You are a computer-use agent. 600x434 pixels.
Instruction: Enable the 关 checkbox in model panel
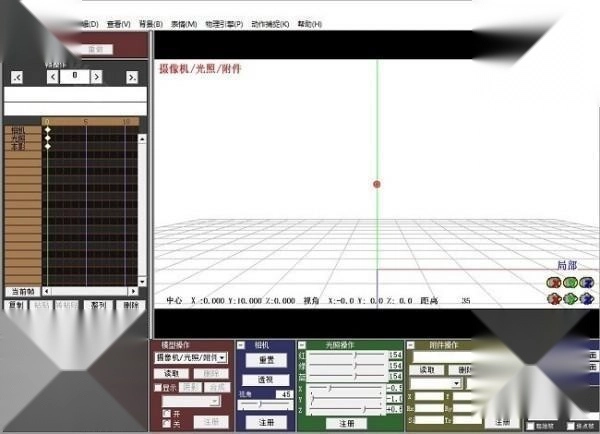pyautogui.click(x=167, y=423)
